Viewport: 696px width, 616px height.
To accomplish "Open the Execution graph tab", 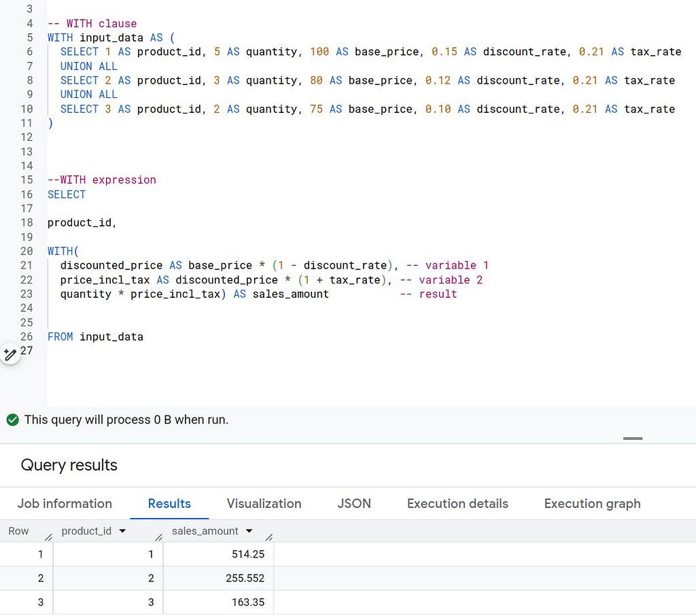I will [592, 504].
